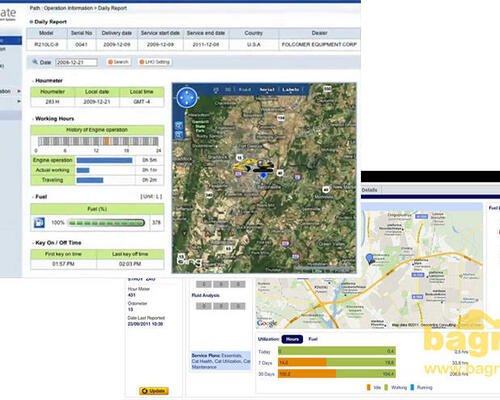Switch map to Aerial view

click(x=267, y=90)
